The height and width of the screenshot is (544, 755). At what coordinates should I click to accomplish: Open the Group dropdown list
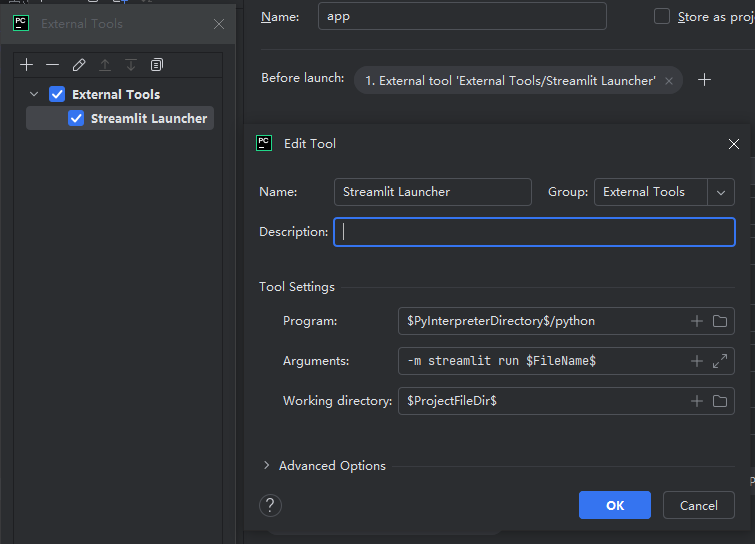pyautogui.click(x=721, y=192)
